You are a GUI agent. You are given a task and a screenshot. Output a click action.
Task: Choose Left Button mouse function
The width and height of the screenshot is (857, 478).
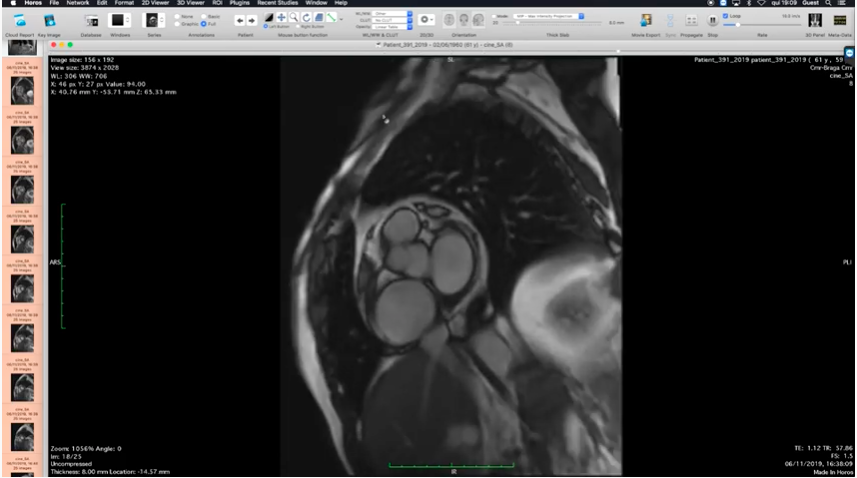pos(266,26)
